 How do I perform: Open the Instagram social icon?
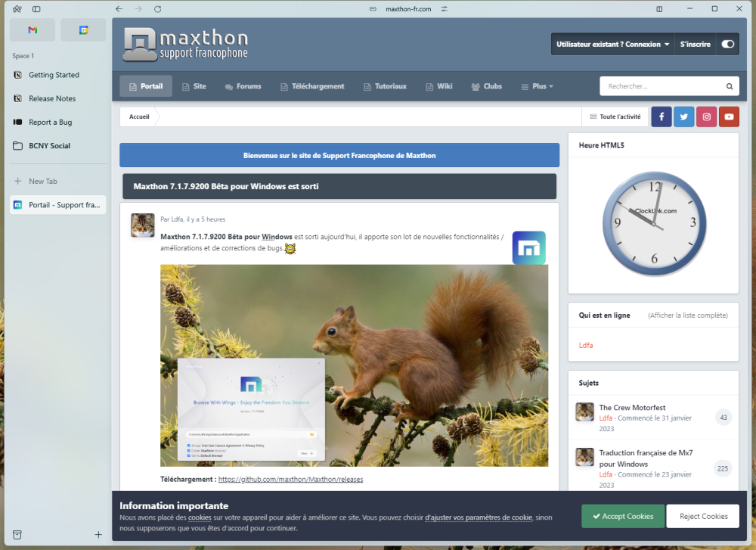pos(706,117)
